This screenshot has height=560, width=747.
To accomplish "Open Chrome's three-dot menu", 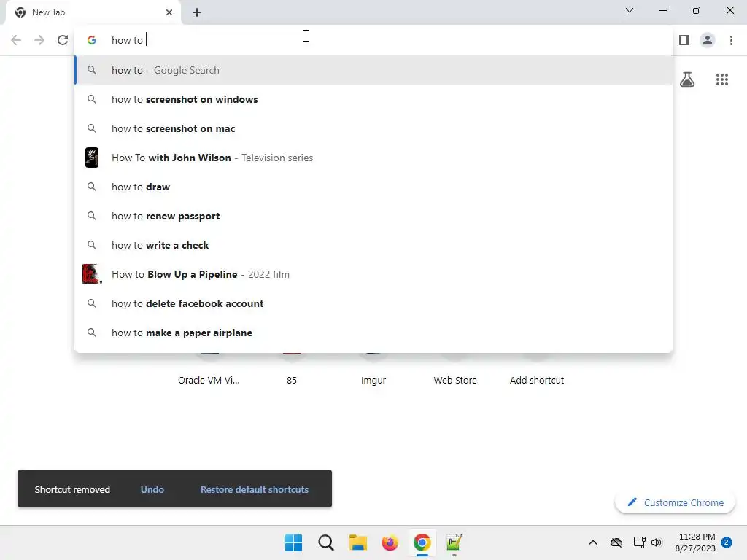I will [x=731, y=40].
